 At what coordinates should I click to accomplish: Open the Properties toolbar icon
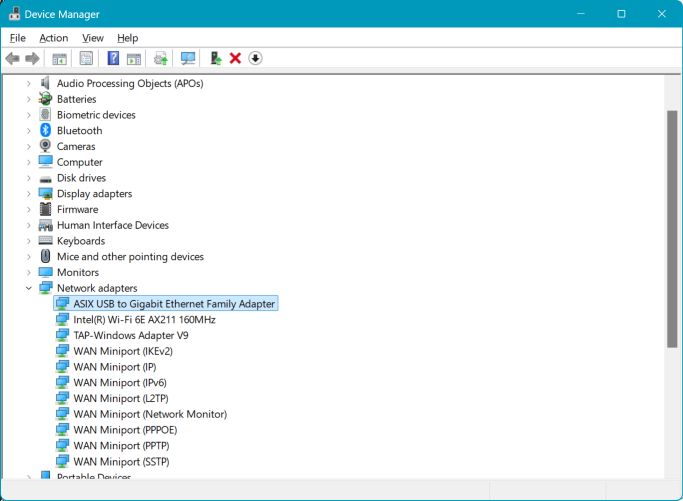click(86, 58)
